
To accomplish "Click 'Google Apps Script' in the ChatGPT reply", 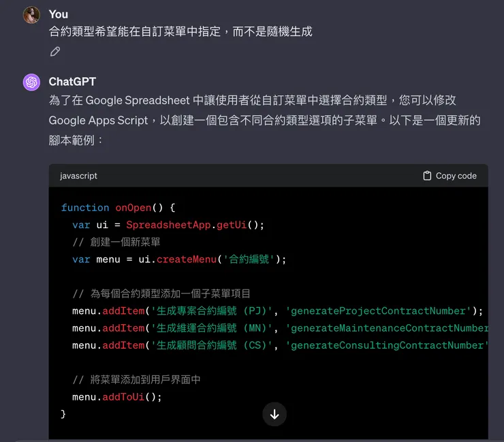I will tap(98, 121).
